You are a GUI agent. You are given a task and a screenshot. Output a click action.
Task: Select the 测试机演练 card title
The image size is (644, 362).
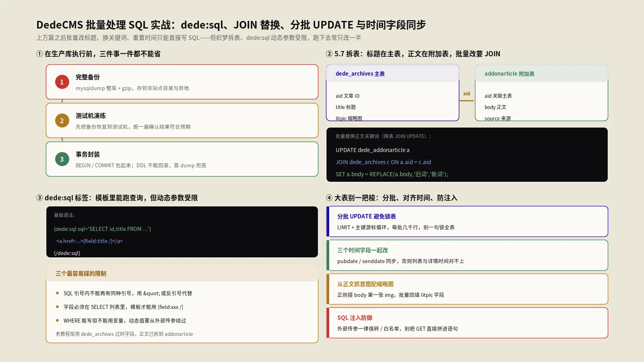coord(91,116)
